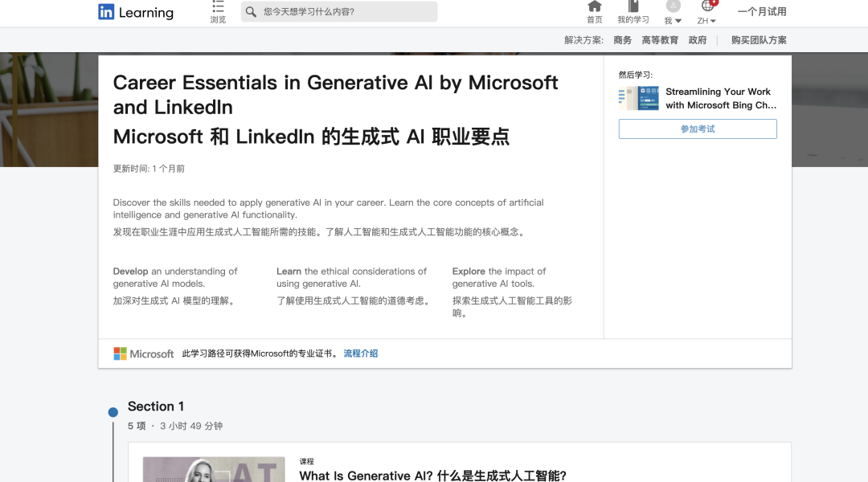Click the search magnifier icon
Screen dimensions: 868x482
click(252, 11)
